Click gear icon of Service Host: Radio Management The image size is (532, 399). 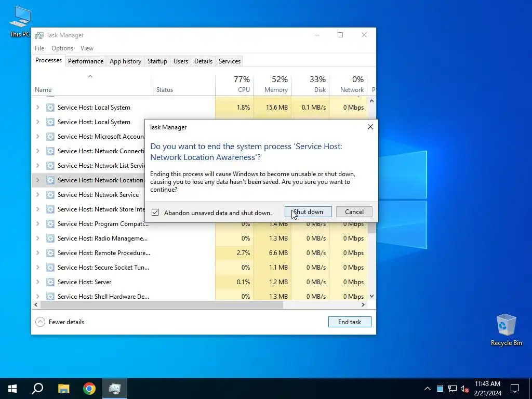tap(50, 238)
